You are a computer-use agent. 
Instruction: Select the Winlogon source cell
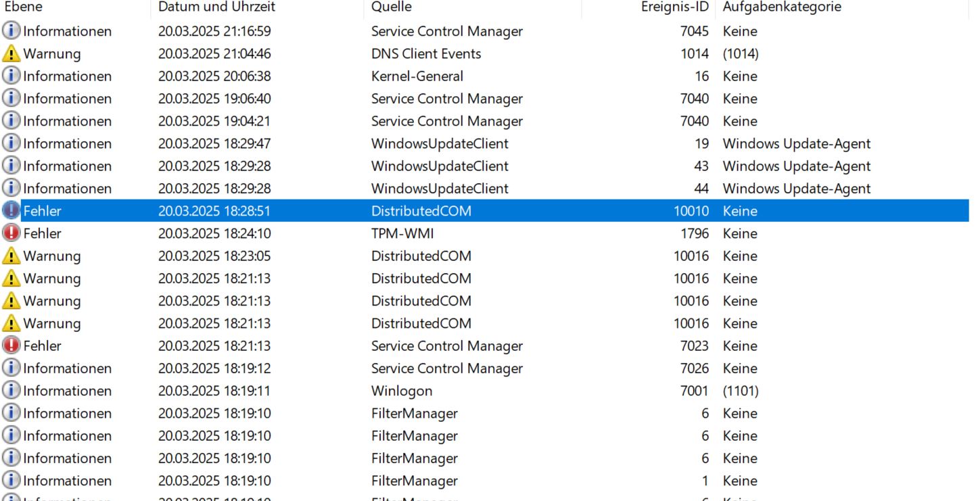point(402,391)
